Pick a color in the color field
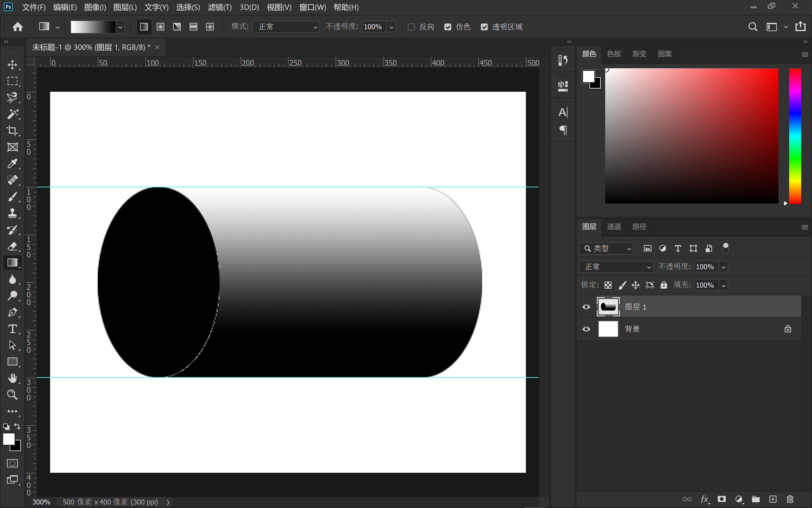Screen dimensions: 812x508 pos(691,136)
